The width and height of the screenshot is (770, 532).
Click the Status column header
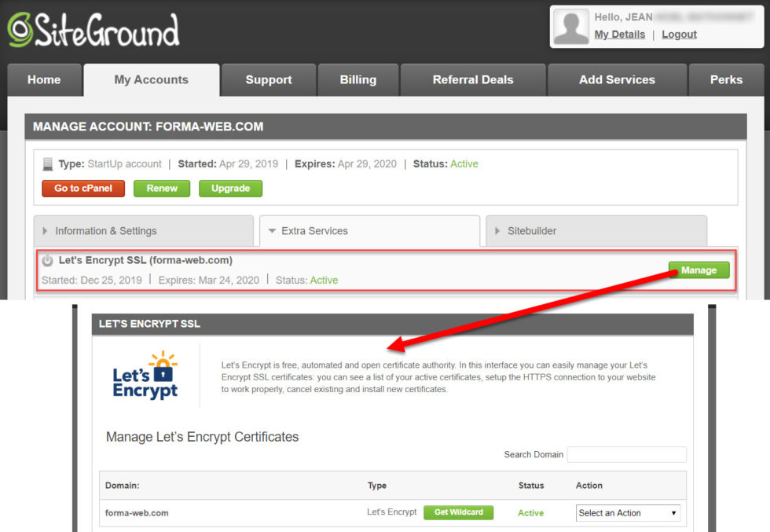tap(531, 486)
